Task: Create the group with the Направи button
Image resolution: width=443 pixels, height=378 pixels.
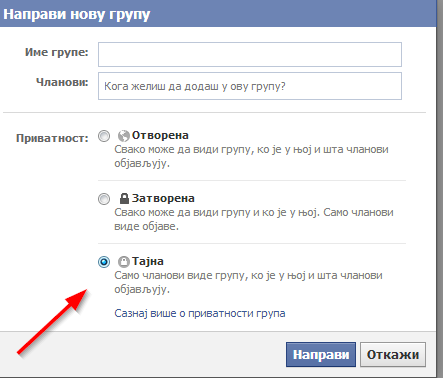Action: (x=321, y=354)
